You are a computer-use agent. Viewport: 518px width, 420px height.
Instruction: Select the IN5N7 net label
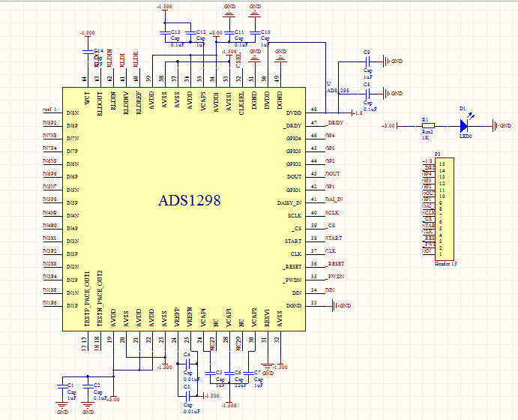(50, 187)
